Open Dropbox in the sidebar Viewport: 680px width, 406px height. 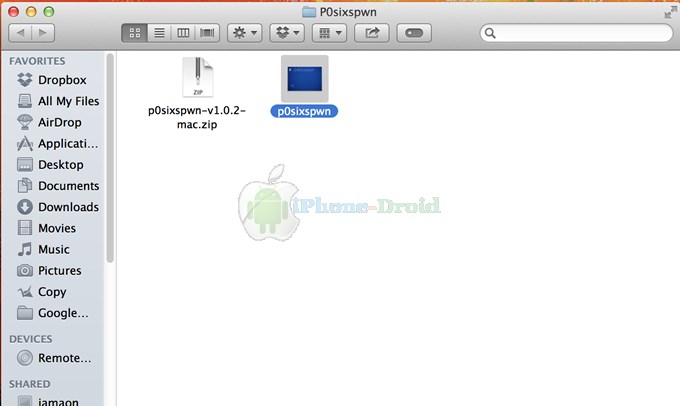tap(62, 80)
